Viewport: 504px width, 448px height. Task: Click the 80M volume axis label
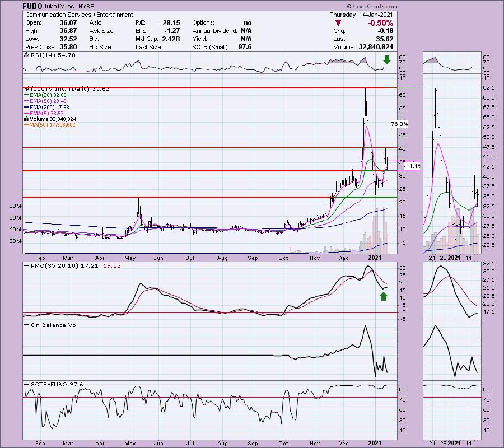pyautogui.click(x=15, y=206)
